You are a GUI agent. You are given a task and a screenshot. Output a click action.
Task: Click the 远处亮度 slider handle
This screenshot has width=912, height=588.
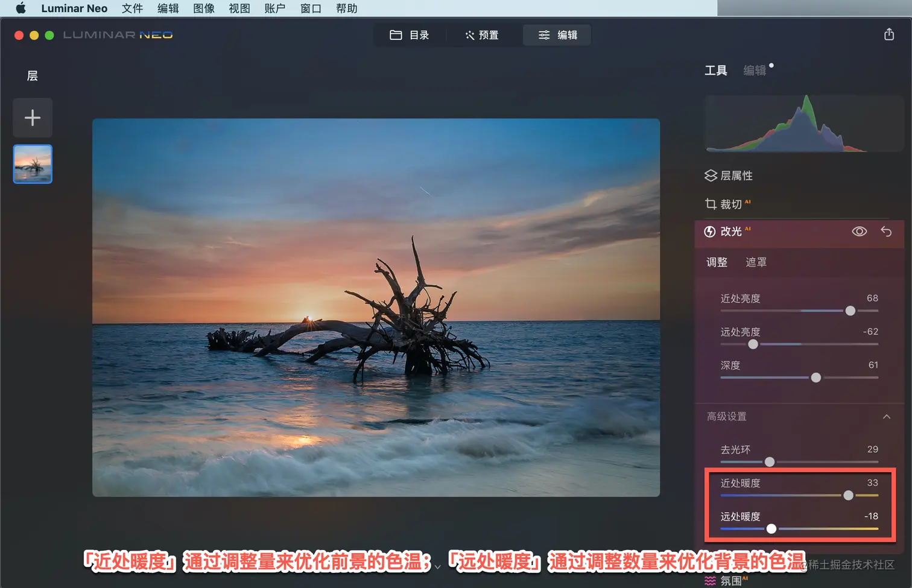[753, 344]
